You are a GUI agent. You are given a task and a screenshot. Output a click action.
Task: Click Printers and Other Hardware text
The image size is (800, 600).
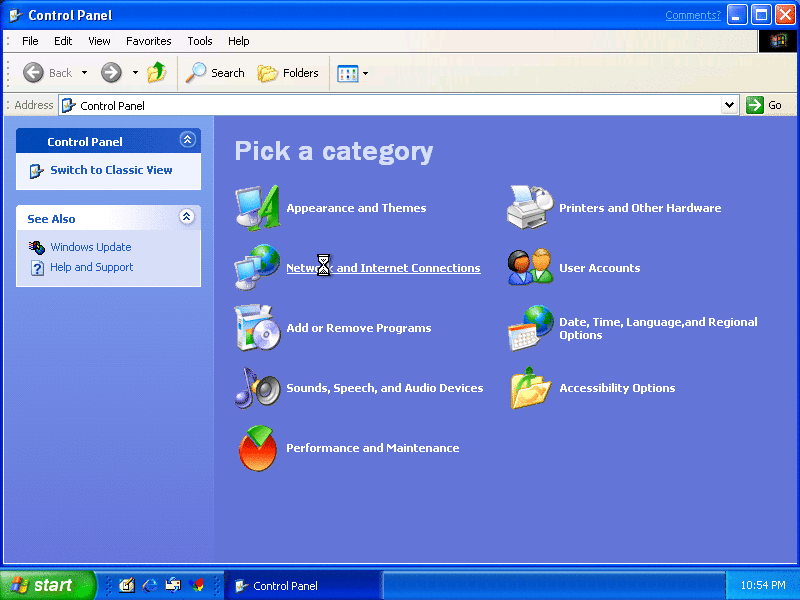tap(640, 208)
